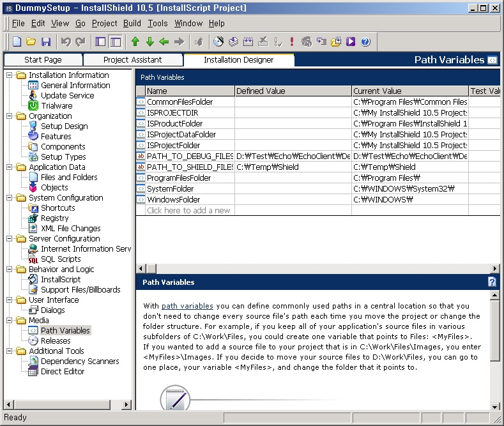This screenshot has height=426, width=504.
Task: Open a project via folder icon
Action: coord(31,42)
